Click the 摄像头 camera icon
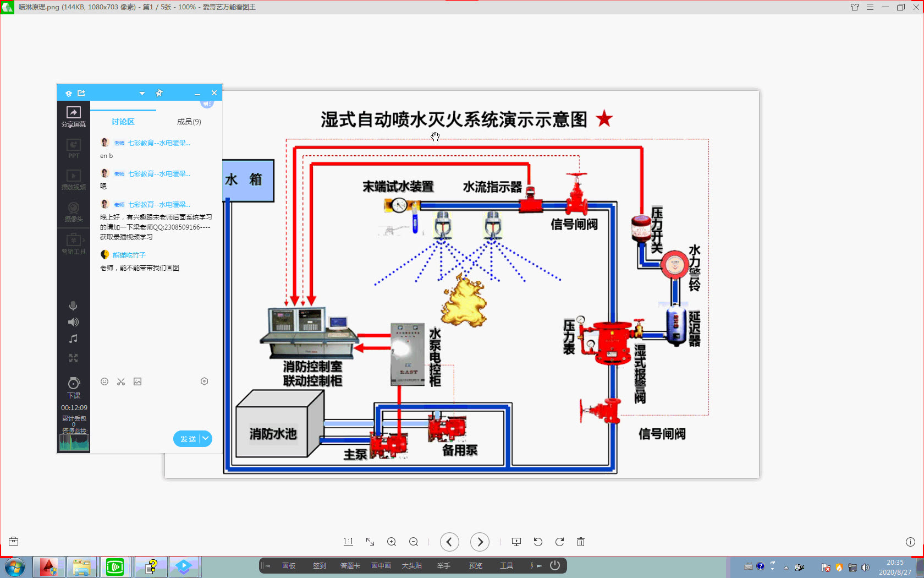 click(74, 208)
